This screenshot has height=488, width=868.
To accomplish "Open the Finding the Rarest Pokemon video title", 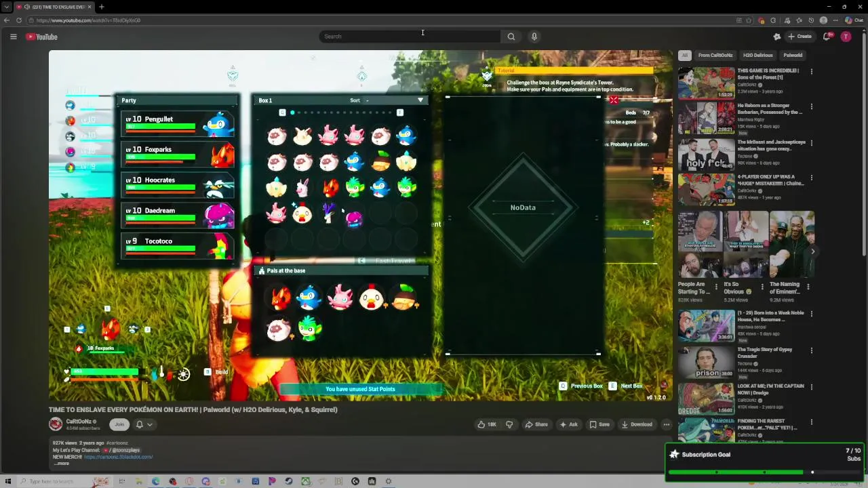I will (768, 424).
